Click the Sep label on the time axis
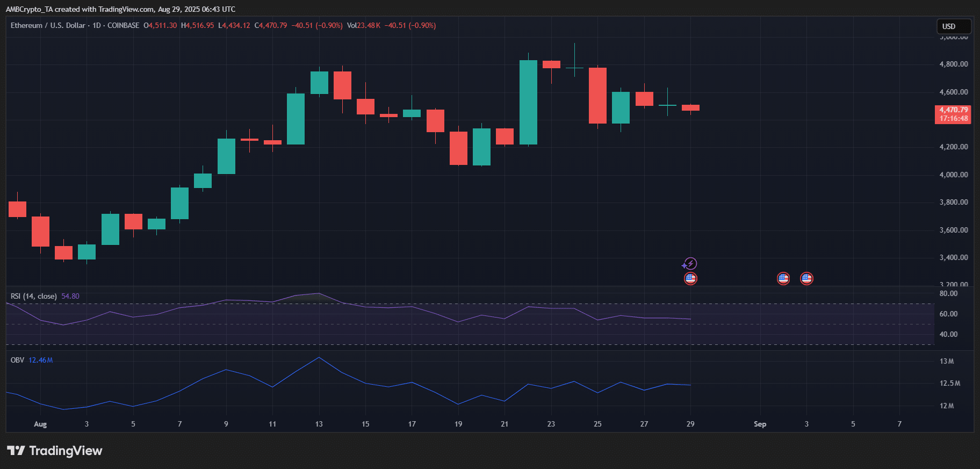The height and width of the screenshot is (469, 980). [760, 424]
